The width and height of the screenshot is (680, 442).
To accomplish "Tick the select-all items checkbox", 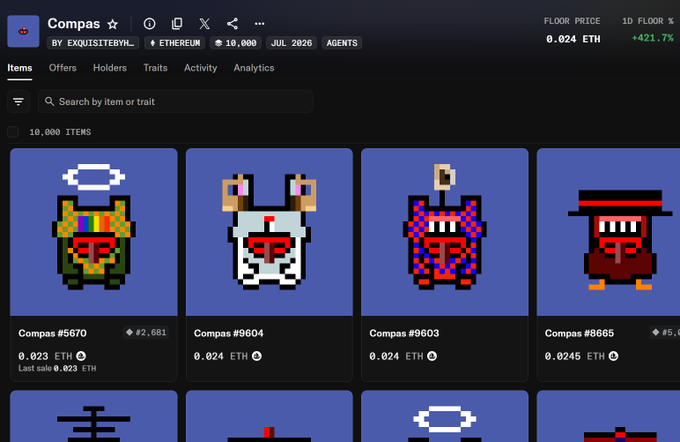I will [13, 132].
